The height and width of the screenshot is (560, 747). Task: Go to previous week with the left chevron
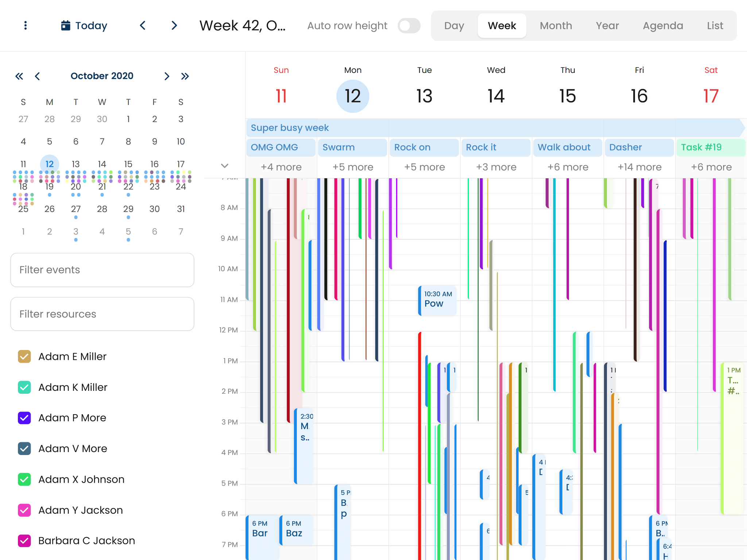[x=143, y=26]
